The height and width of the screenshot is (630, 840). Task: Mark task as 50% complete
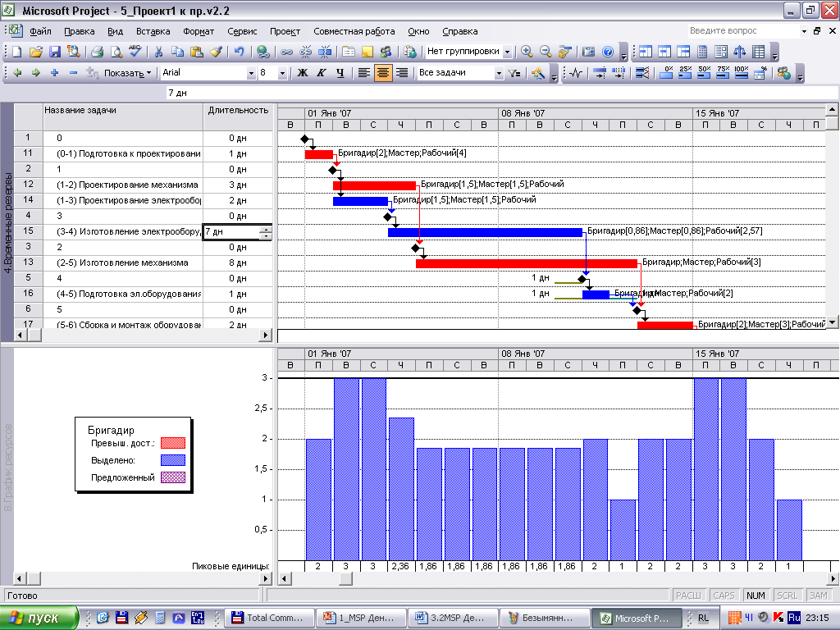704,73
